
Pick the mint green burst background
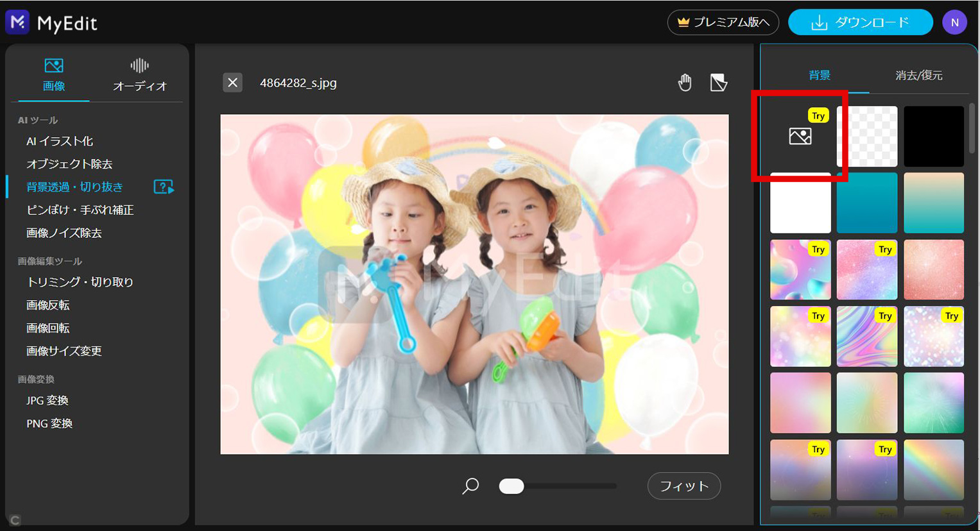[x=934, y=403]
